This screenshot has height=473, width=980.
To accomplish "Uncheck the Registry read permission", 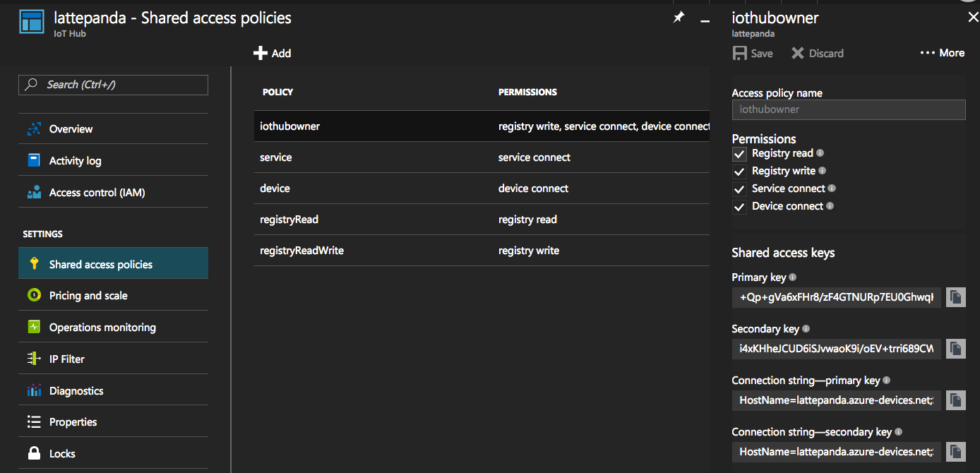I will tap(739, 154).
